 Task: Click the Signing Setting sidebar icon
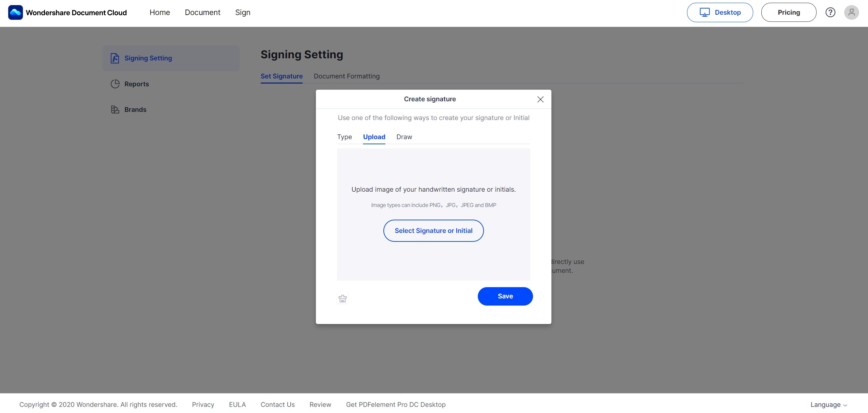(114, 58)
